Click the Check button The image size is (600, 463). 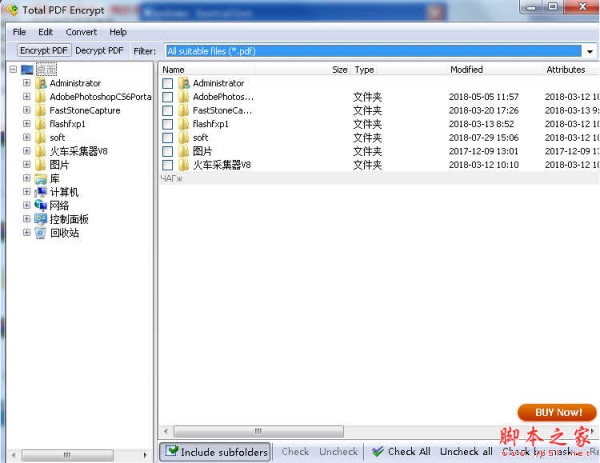click(295, 452)
